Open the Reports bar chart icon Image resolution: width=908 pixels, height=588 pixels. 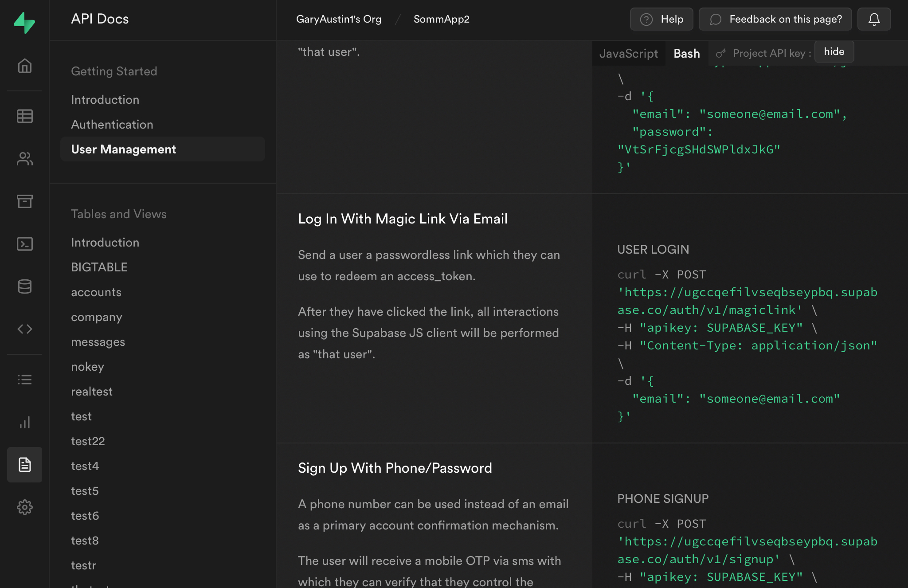click(x=24, y=422)
